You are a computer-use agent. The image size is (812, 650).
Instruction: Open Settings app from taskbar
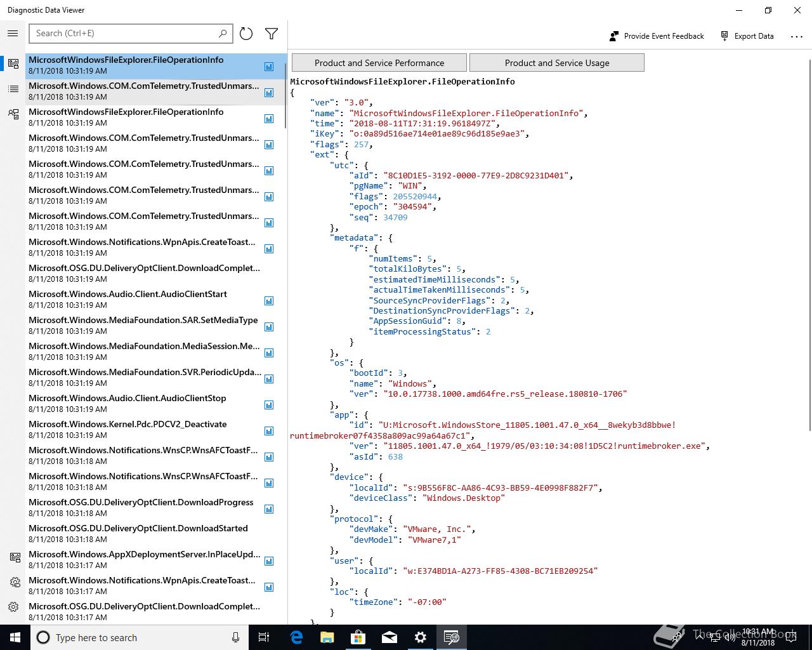[x=421, y=637]
